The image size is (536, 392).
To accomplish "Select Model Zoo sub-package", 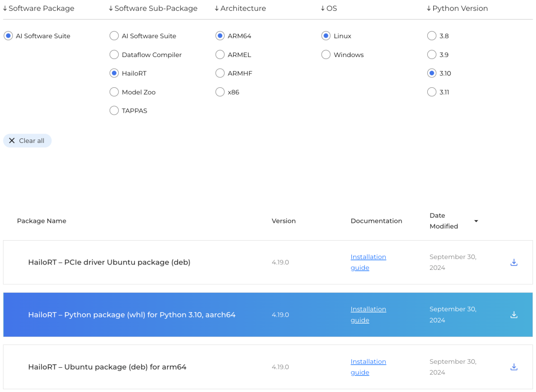I will click(x=114, y=92).
